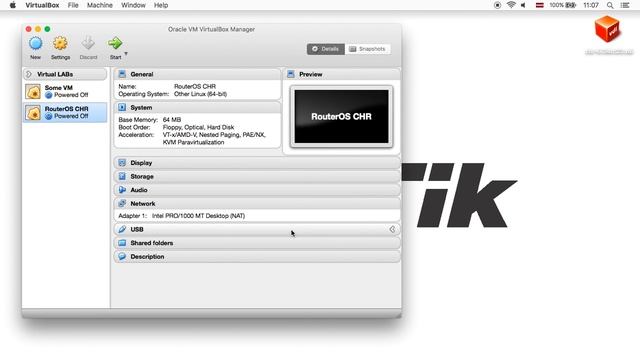Image resolution: width=640 pixels, height=360 pixels.
Task: Click the Discard toolbar icon
Action: [88, 44]
